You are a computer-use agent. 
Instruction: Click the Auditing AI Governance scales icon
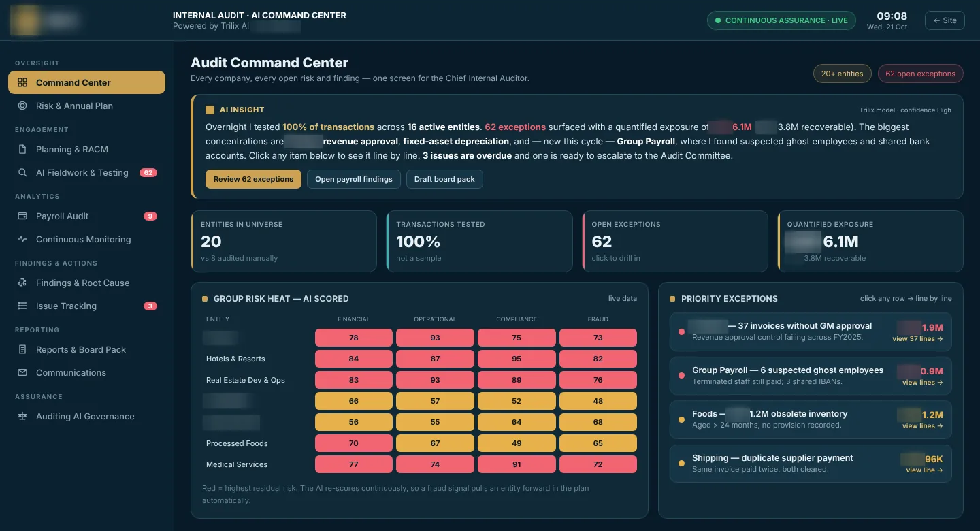pyautogui.click(x=22, y=416)
